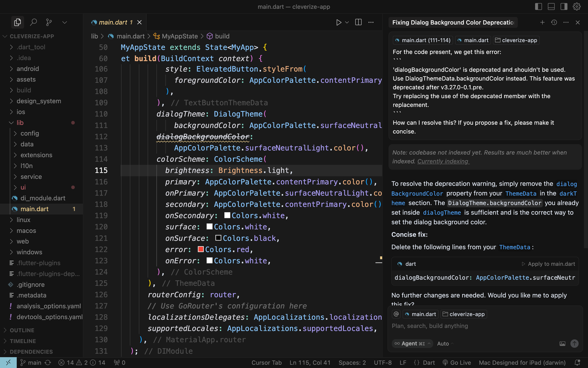Click the lib breadcrumb
Screen dimensions: 588x368
94,36
